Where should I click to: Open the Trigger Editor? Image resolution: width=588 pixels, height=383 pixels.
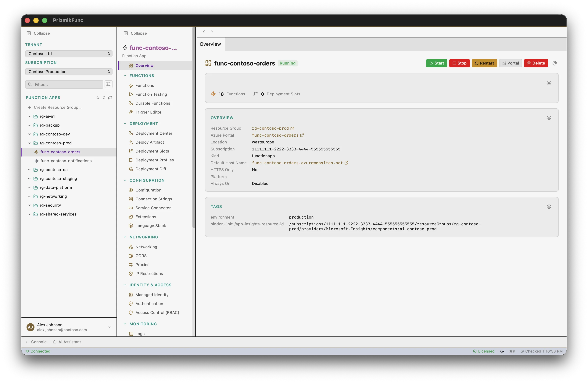[149, 112]
